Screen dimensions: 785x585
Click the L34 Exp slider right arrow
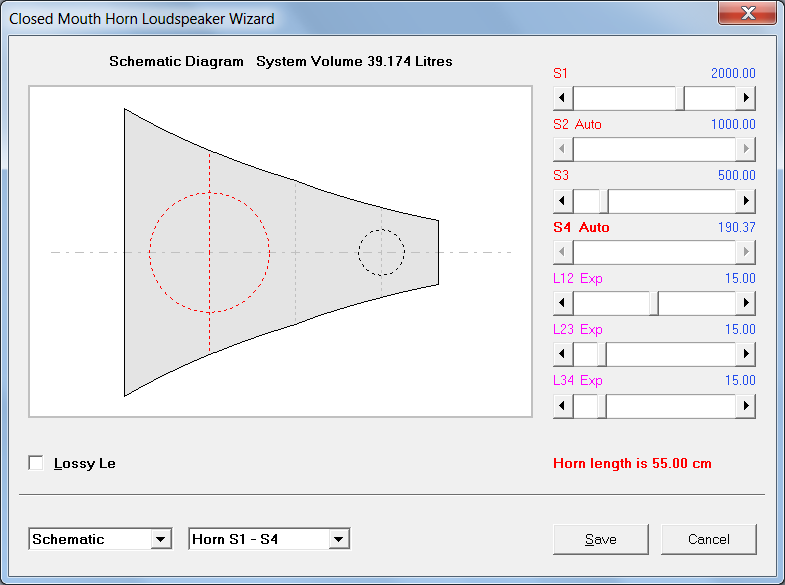(745, 405)
